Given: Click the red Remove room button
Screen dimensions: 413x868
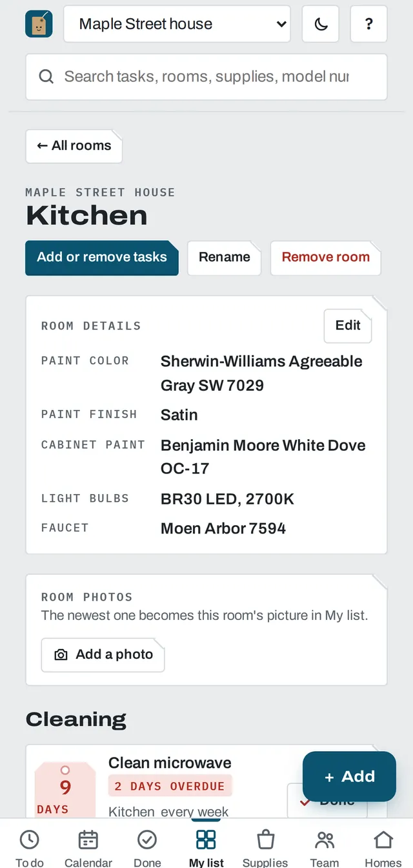Looking at the screenshot, I should coord(326,257).
